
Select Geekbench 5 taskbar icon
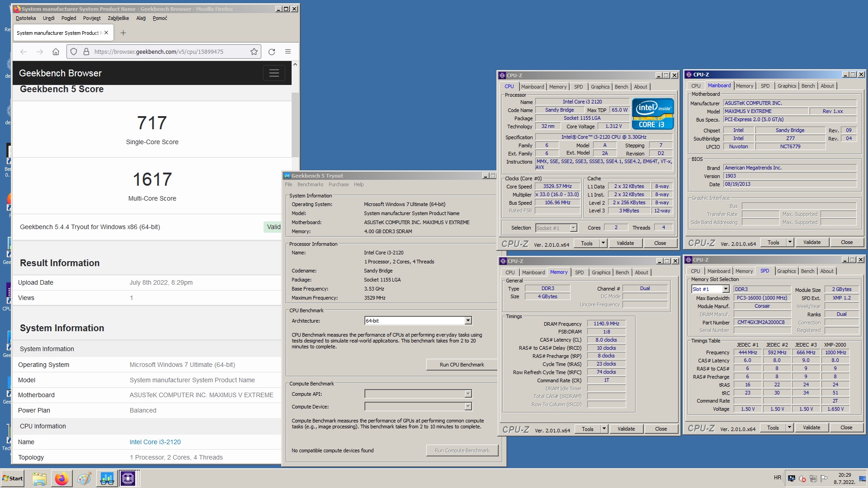(x=107, y=478)
